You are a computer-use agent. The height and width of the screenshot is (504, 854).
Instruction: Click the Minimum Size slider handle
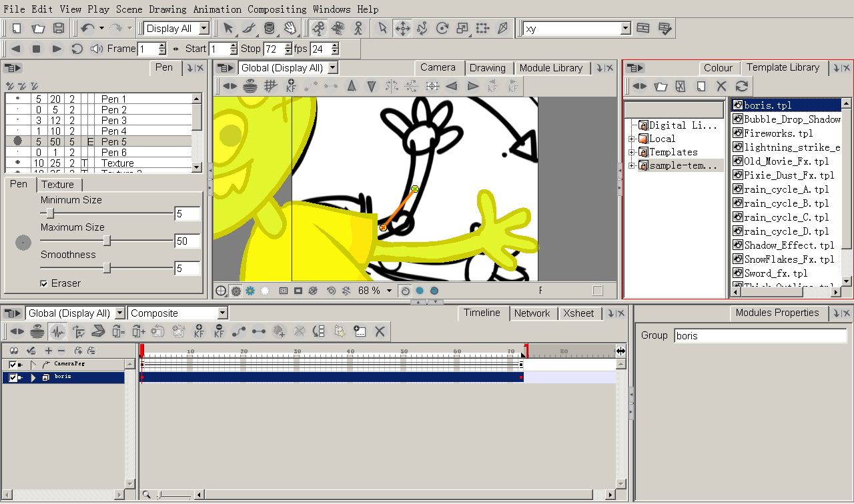point(50,213)
